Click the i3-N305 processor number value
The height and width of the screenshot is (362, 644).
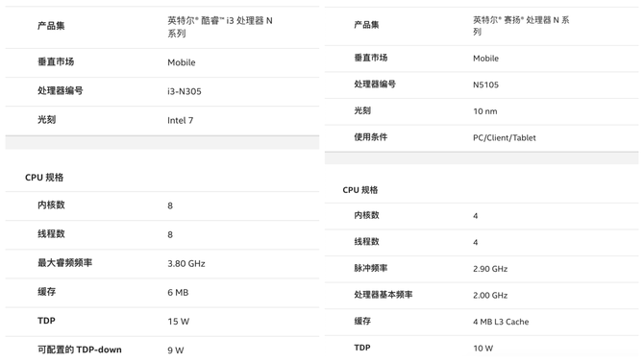click(185, 91)
